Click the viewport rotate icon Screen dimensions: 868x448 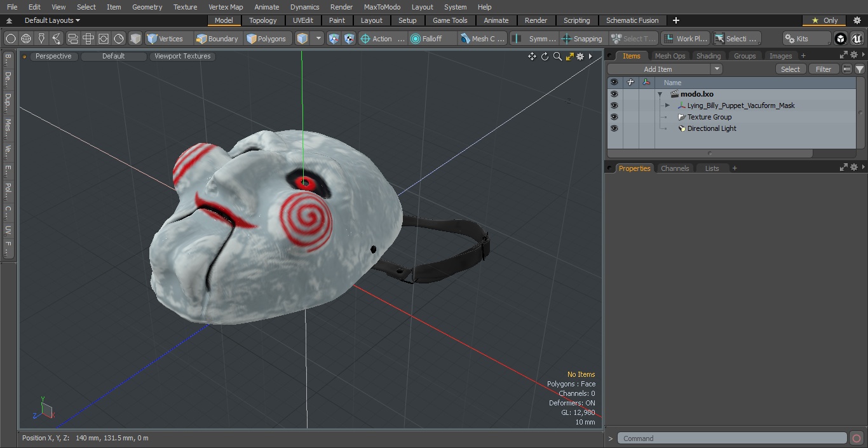545,57
